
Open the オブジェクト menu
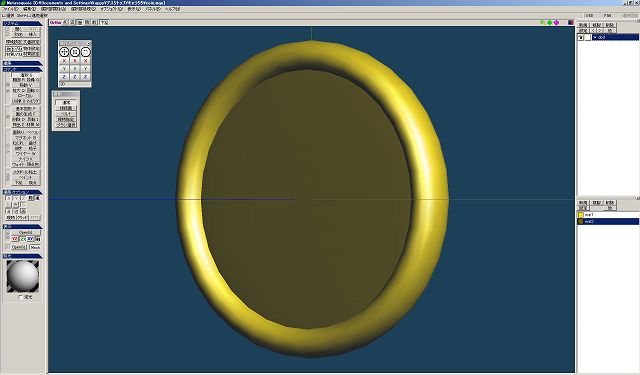point(111,9)
